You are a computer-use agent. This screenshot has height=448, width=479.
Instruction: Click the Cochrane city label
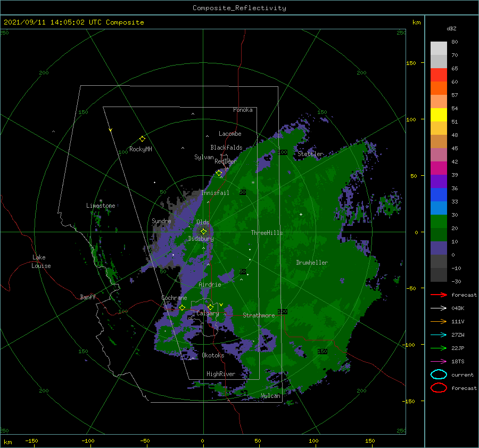[174, 298]
